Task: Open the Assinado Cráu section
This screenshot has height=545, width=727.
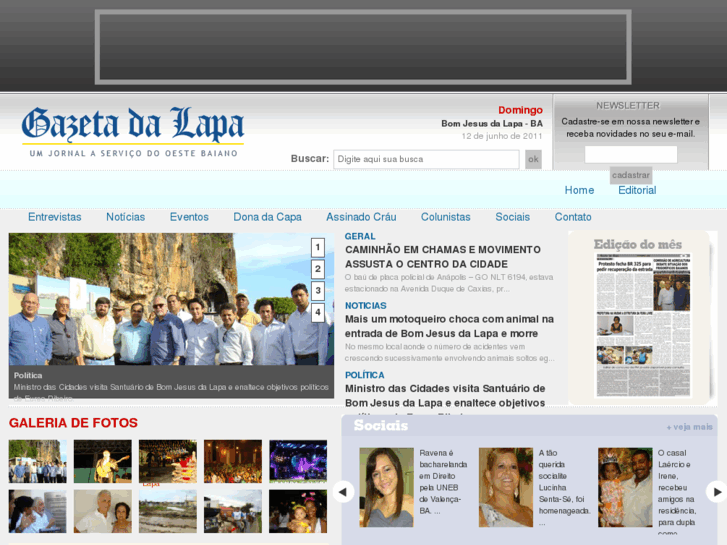Action: coord(361,217)
